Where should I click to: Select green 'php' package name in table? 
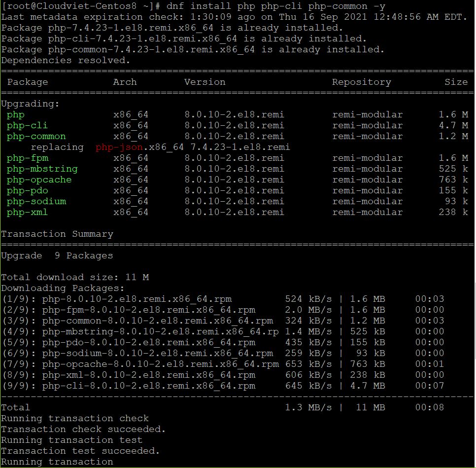pyautogui.click(x=16, y=115)
